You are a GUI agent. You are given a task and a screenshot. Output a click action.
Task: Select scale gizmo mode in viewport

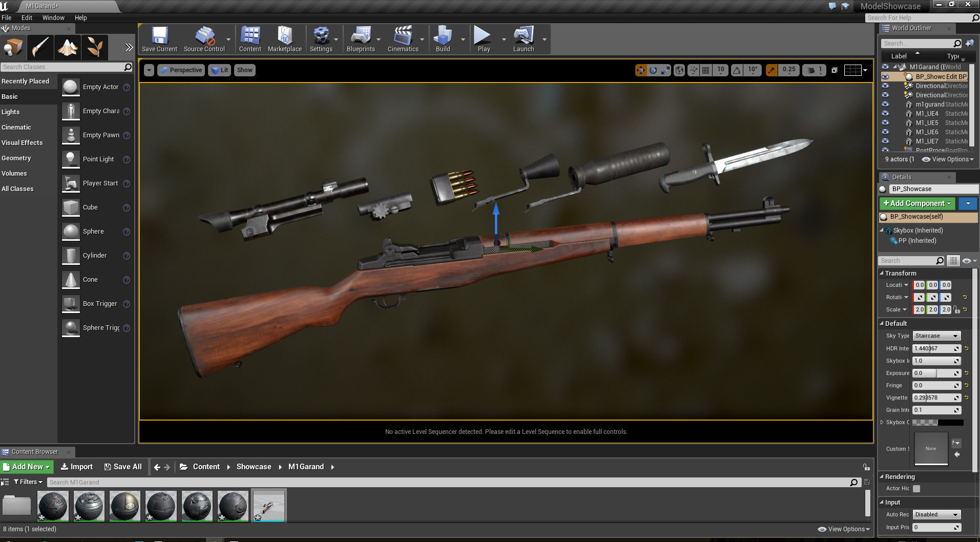(x=665, y=70)
